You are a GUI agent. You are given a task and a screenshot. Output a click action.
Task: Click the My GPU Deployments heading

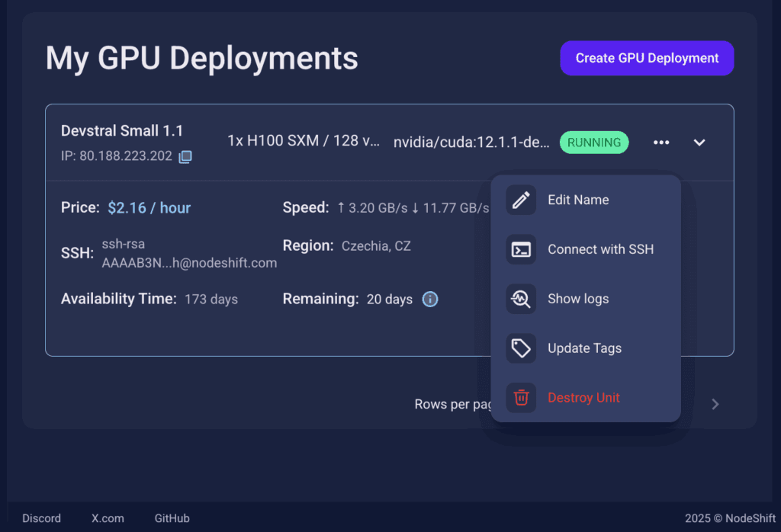pyautogui.click(x=201, y=58)
